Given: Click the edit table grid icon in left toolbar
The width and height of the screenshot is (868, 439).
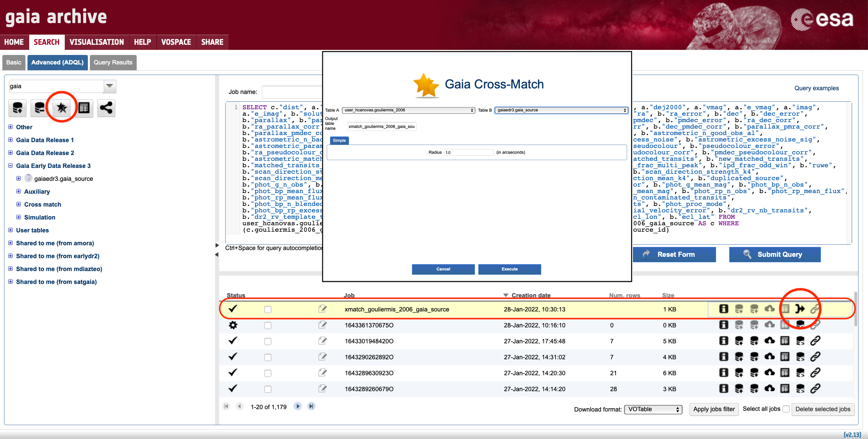Looking at the screenshot, I should (84, 108).
